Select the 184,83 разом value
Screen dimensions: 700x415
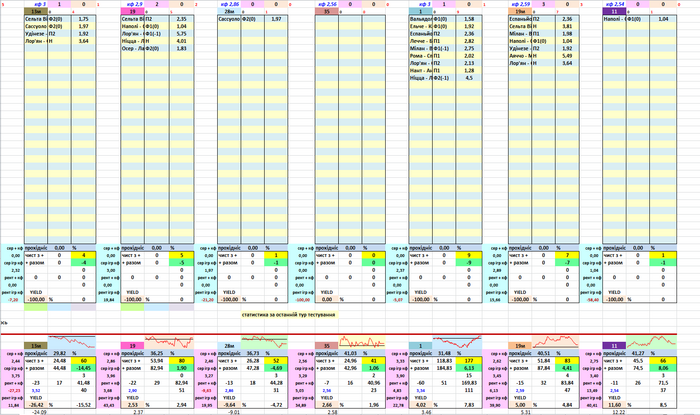point(444,368)
